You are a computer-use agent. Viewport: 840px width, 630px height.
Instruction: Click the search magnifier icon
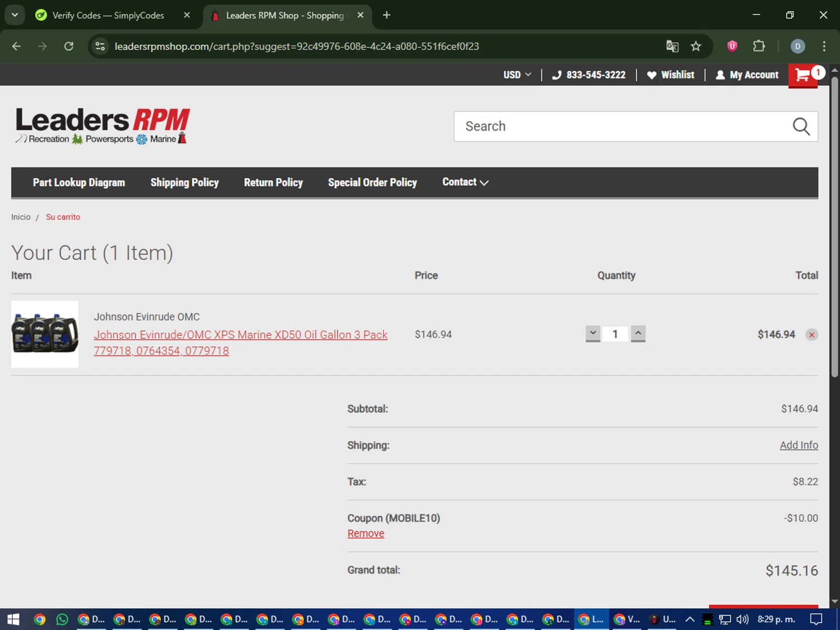point(801,126)
